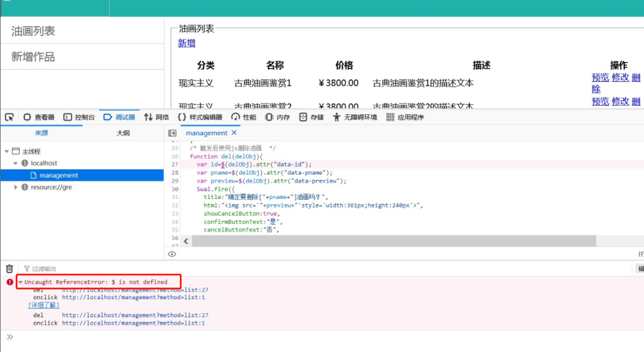Close the management editor tab
The image size is (644, 352).
coord(234,133)
